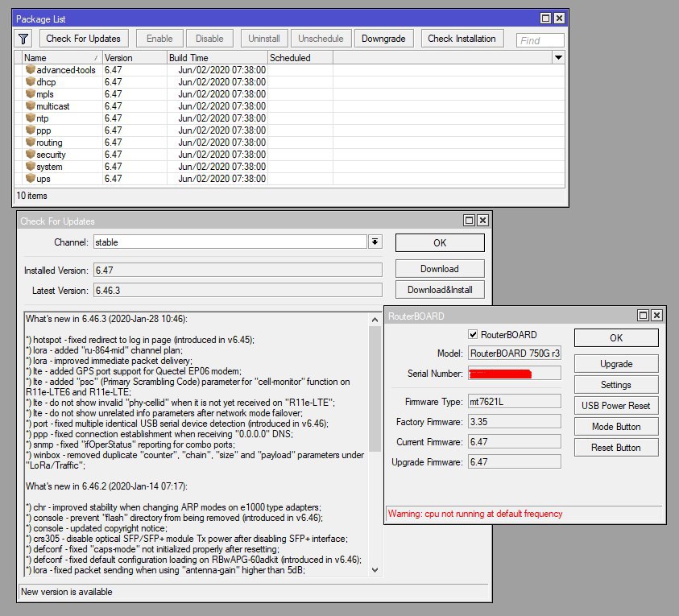Image resolution: width=679 pixels, height=616 pixels.
Task: Open the filter icon in Package List
Action: coord(23,39)
